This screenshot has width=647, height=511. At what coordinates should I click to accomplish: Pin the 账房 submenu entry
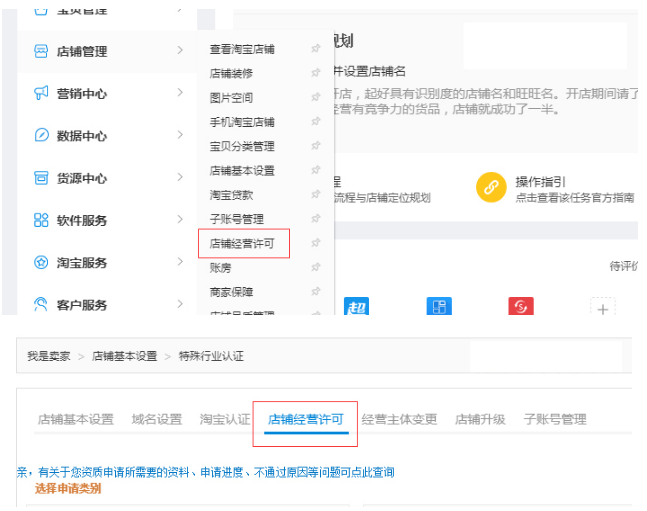[316, 267]
